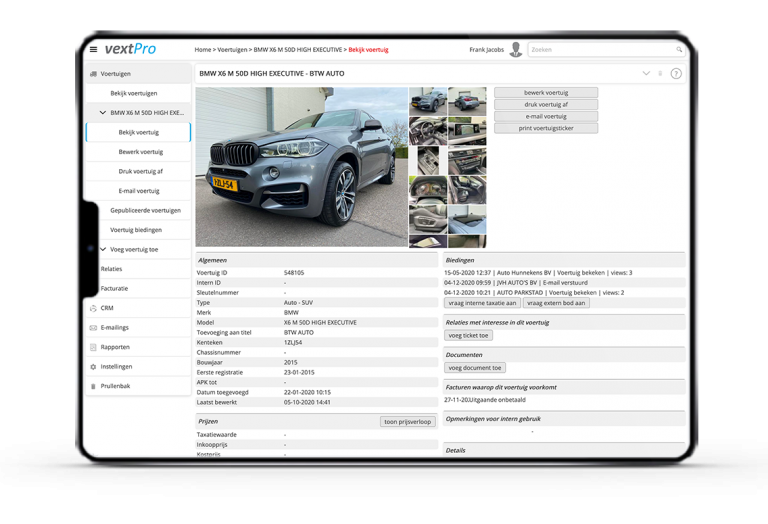
Task: Open Facturatie in sidebar
Action: (x=114, y=288)
